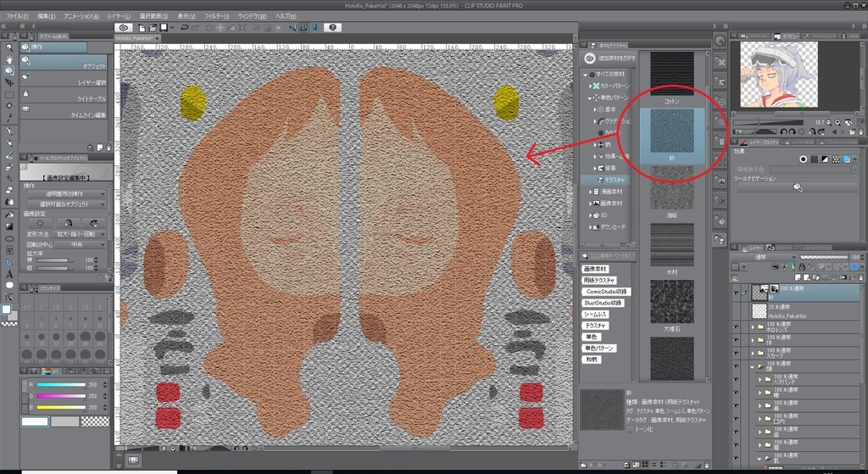Open the アニメーション menu
The height and width of the screenshot is (474, 868).
(82, 16)
